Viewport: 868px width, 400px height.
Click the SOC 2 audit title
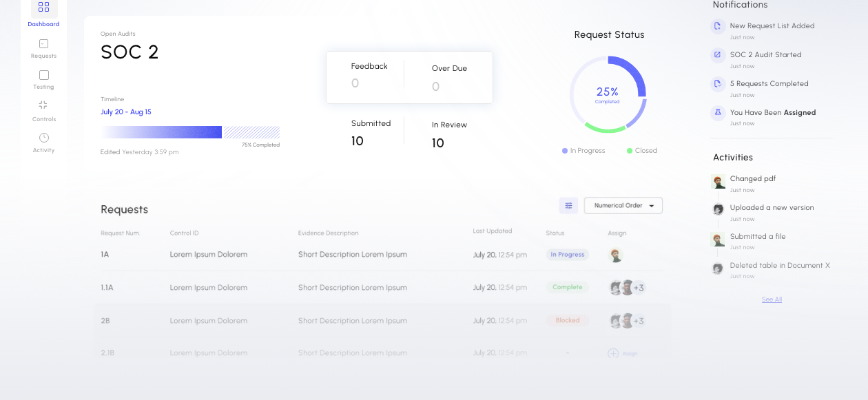click(130, 52)
